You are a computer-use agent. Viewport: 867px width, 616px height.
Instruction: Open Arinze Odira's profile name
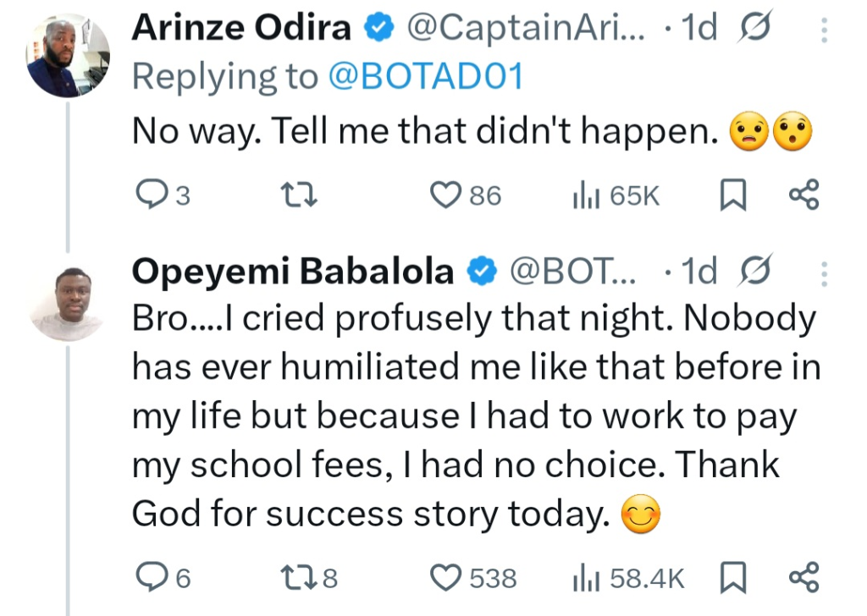(241, 29)
